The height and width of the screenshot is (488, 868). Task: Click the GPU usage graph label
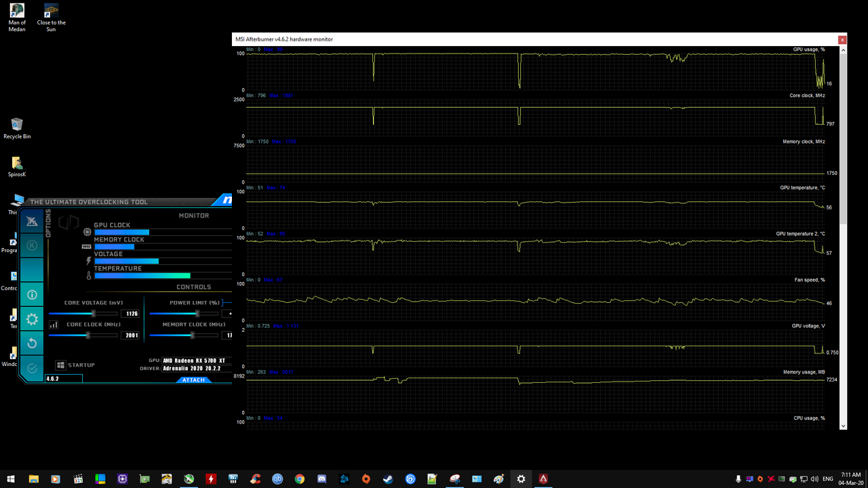click(x=809, y=49)
